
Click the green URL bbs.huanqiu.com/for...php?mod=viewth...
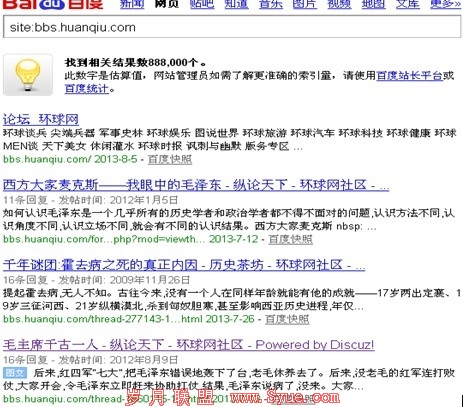104,239
